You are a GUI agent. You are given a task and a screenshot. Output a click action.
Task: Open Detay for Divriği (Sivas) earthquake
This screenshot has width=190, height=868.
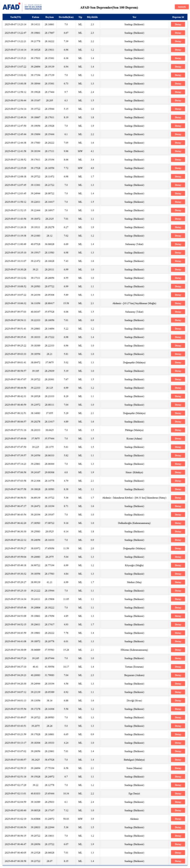pos(178,701)
